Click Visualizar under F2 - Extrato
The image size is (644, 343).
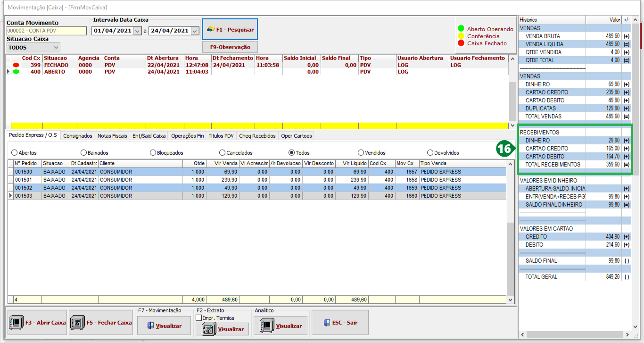click(x=222, y=329)
